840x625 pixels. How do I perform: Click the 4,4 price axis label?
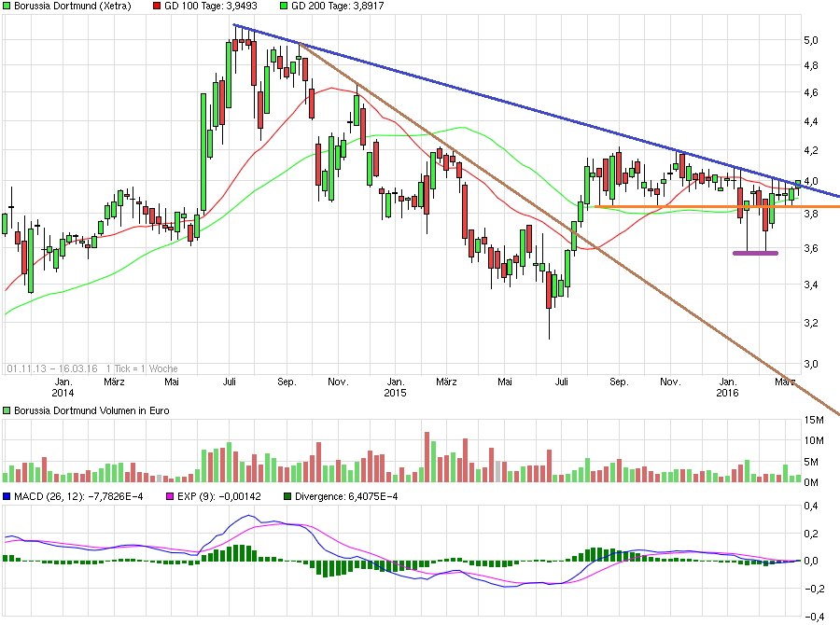coord(811,121)
